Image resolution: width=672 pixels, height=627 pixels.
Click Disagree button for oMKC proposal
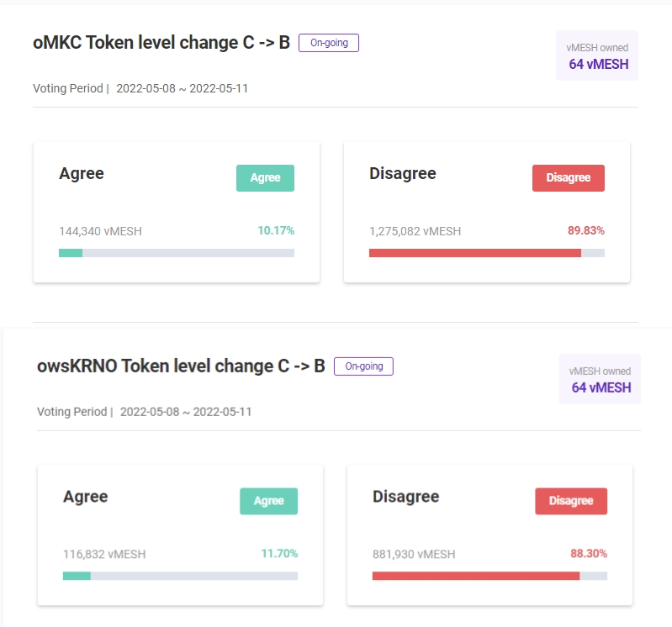(568, 178)
